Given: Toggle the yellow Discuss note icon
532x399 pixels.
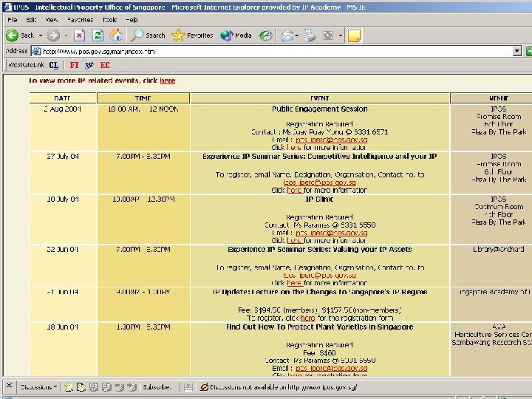Looking at the screenshot, I should tap(354, 35).
